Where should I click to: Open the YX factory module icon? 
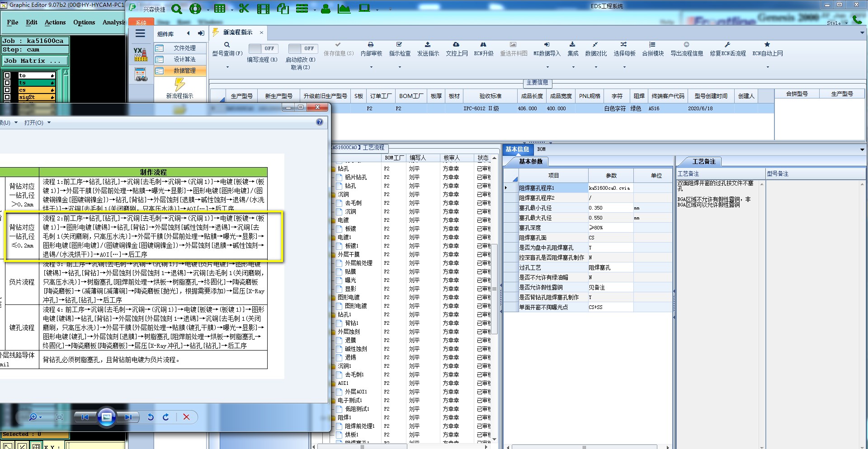(x=141, y=54)
